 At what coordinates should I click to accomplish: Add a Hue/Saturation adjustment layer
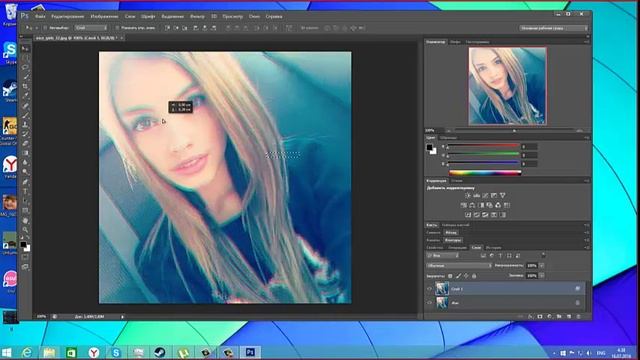click(x=464, y=205)
